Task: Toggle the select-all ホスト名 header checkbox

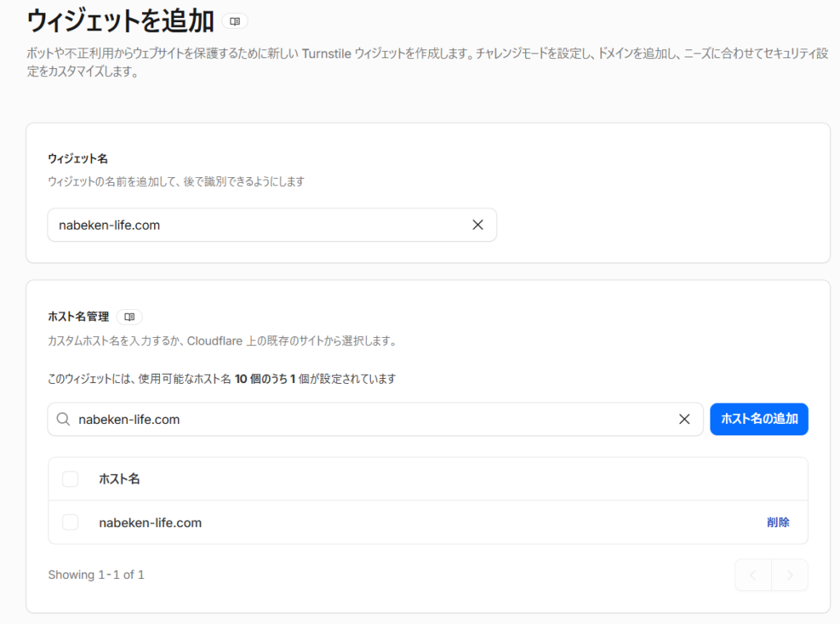Action: pyautogui.click(x=71, y=479)
